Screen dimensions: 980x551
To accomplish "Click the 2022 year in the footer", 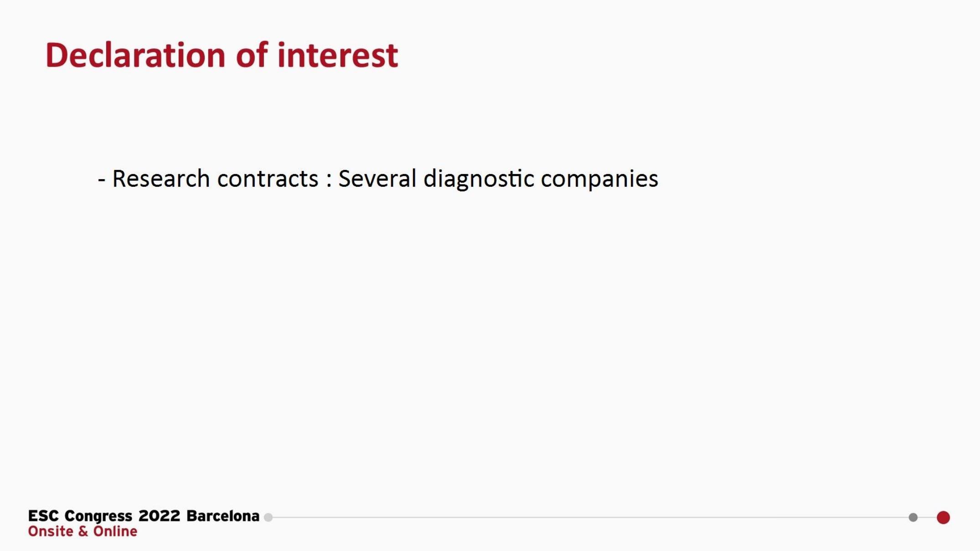I will 160,516.
